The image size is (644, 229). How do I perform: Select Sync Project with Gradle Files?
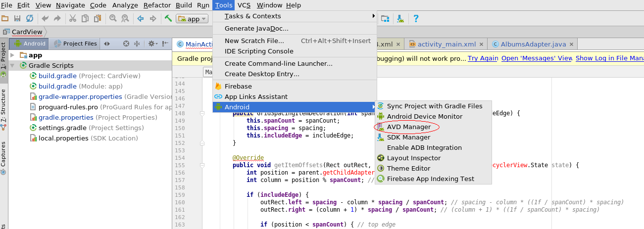point(433,106)
